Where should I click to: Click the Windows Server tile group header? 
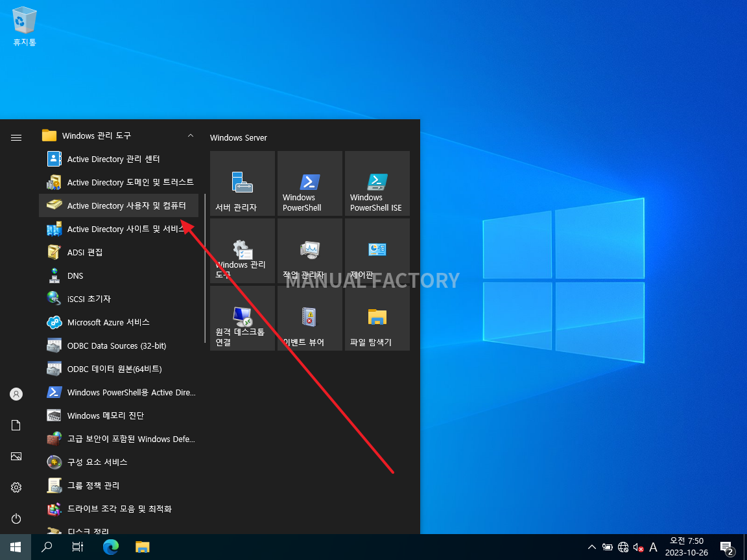click(x=238, y=137)
